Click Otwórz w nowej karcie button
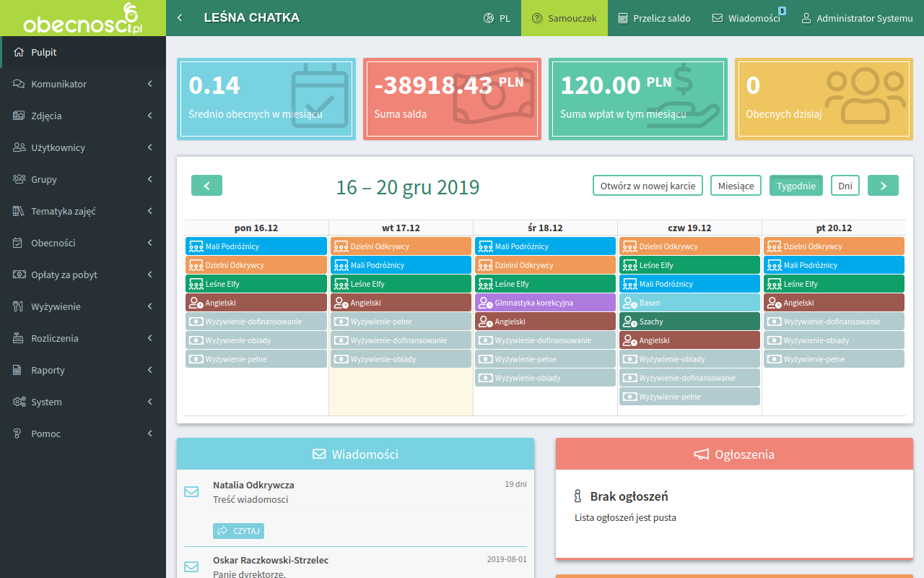The width and height of the screenshot is (924, 578). click(648, 186)
